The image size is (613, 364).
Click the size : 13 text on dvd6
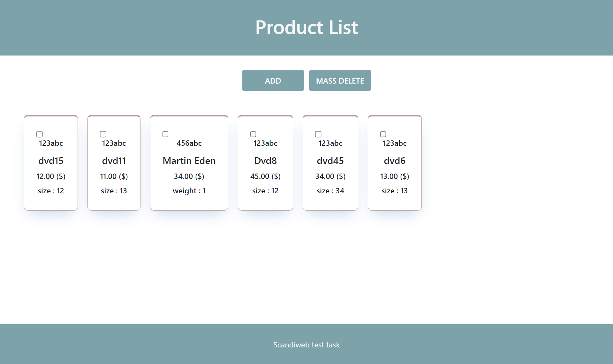tap(395, 191)
